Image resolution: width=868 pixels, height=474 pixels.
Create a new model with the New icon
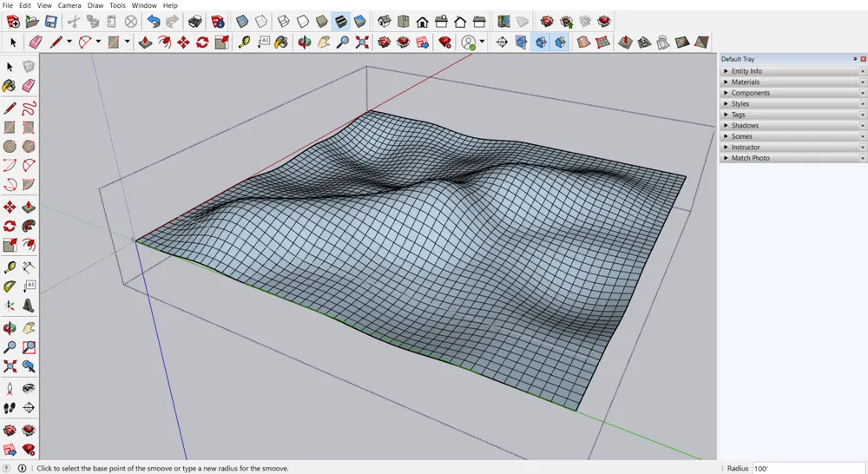point(13,22)
